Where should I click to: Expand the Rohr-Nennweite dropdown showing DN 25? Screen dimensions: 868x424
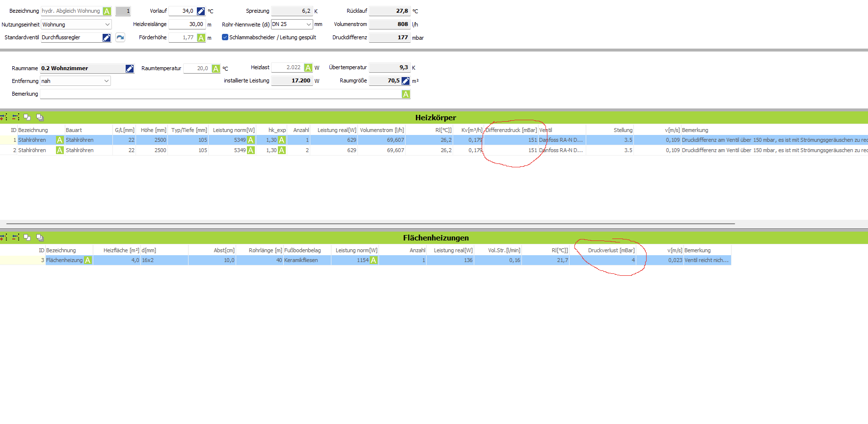click(292, 24)
